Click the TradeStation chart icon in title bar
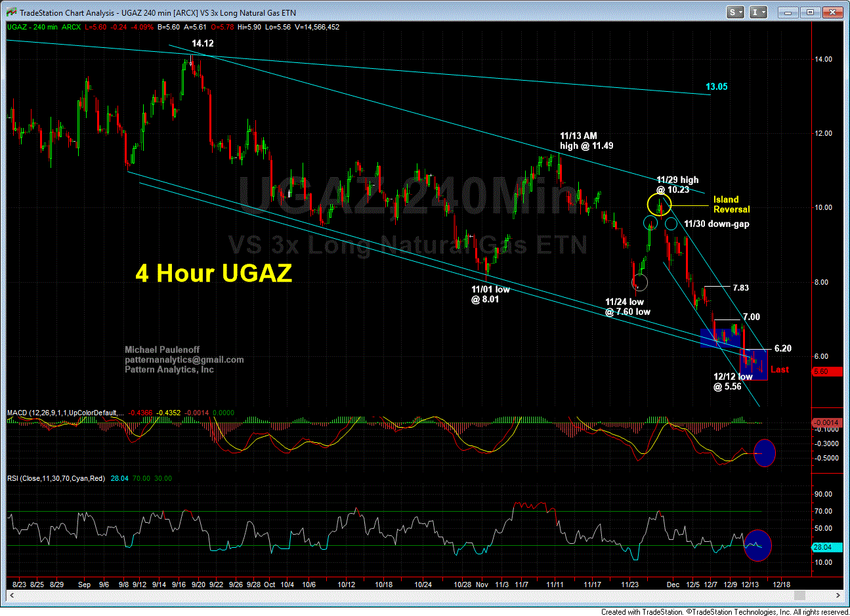Image resolution: width=850 pixels, height=616 pixels. [x=12, y=12]
